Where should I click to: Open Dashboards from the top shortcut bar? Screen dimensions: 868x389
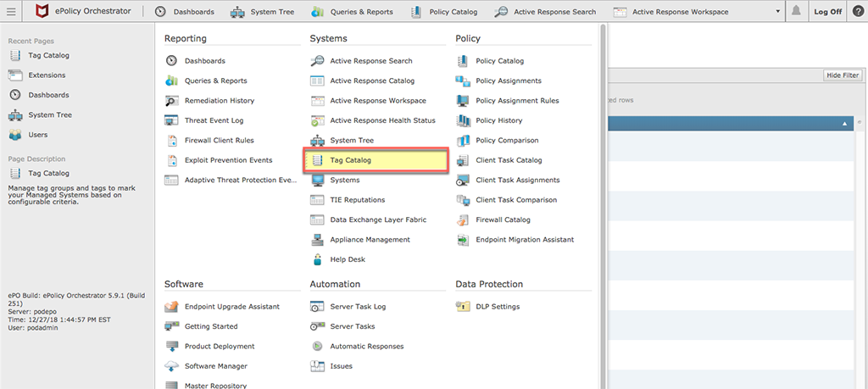click(184, 11)
